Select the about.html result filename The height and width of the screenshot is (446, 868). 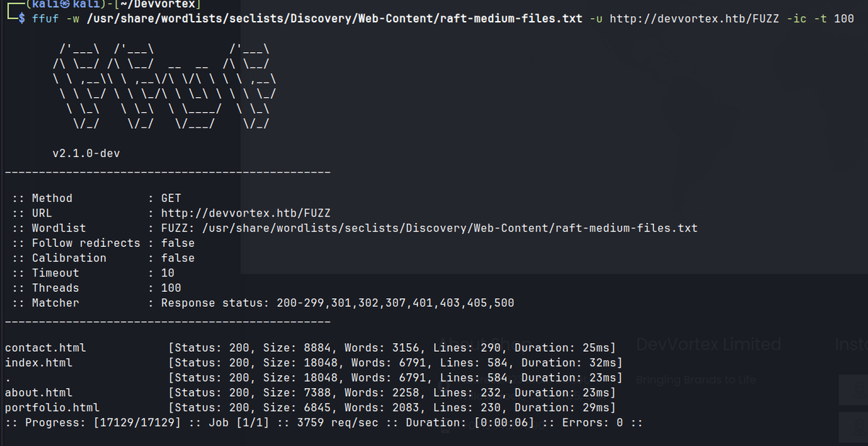click(38, 392)
